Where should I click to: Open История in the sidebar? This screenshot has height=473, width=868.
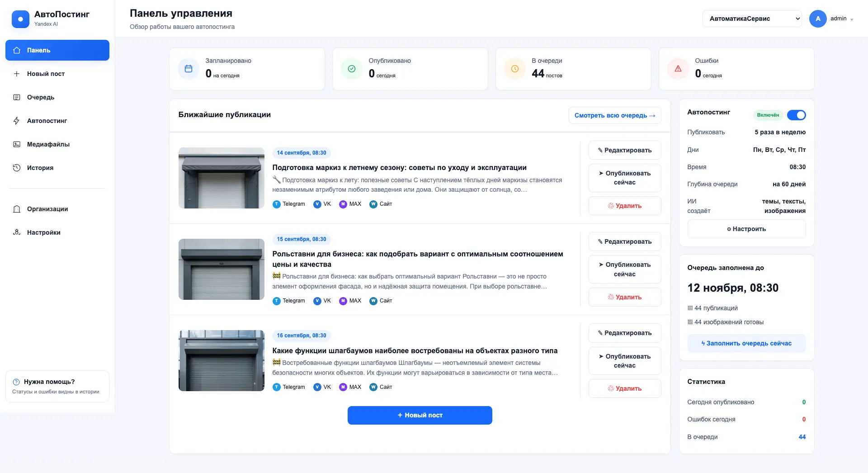pyautogui.click(x=57, y=168)
